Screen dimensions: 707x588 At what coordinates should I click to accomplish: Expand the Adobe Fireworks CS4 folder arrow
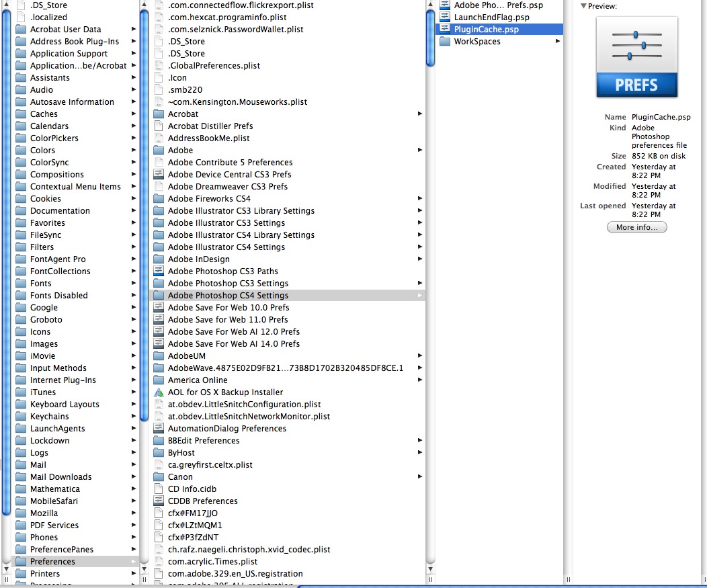pos(420,199)
